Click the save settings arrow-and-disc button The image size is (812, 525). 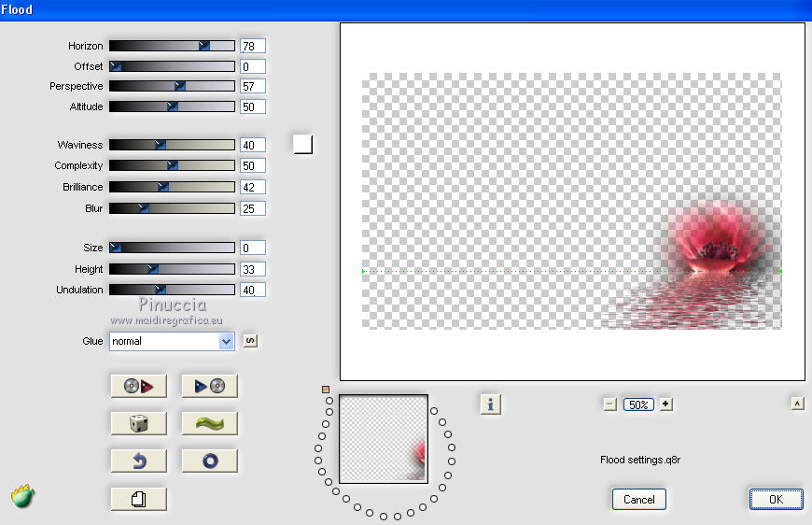pos(210,386)
